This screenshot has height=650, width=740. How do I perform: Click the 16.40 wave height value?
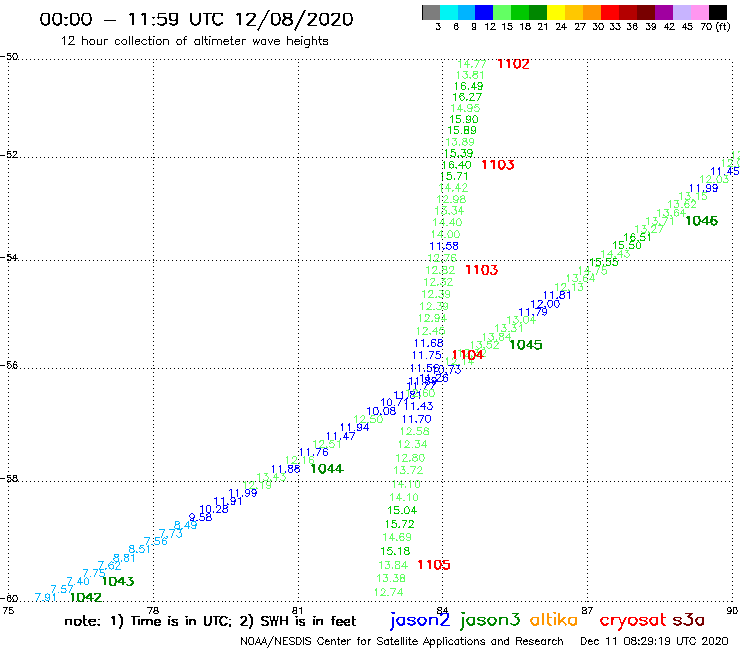tap(456, 165)
